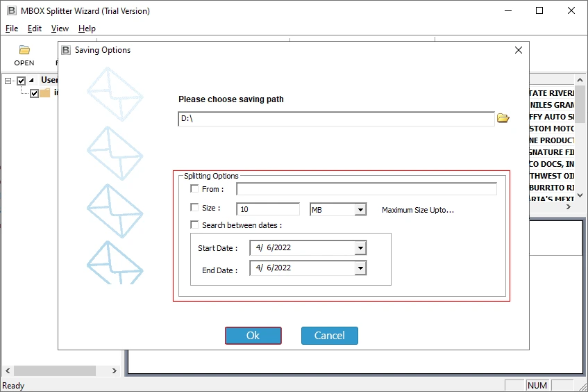Viewport: 588px width, 392px height.
Task: Select the FFY AUTO SI list row
Action: (x=552, y=117)
